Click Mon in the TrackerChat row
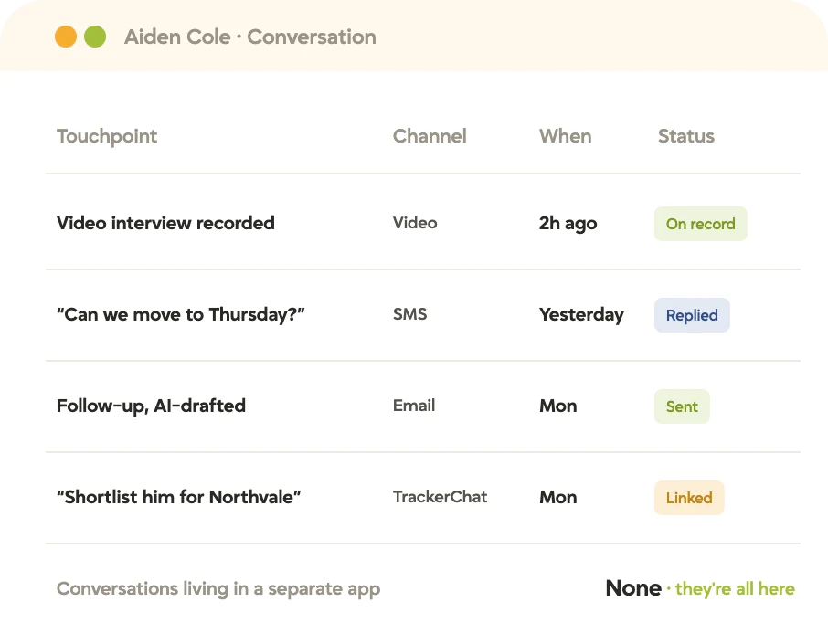This screenshot has width=828, height=644. [558, 497]
